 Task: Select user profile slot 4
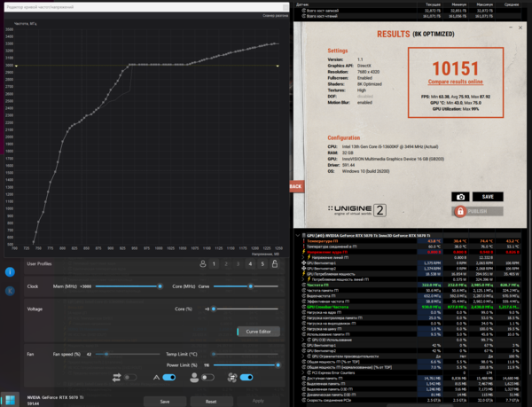click(x=250, y=263)
